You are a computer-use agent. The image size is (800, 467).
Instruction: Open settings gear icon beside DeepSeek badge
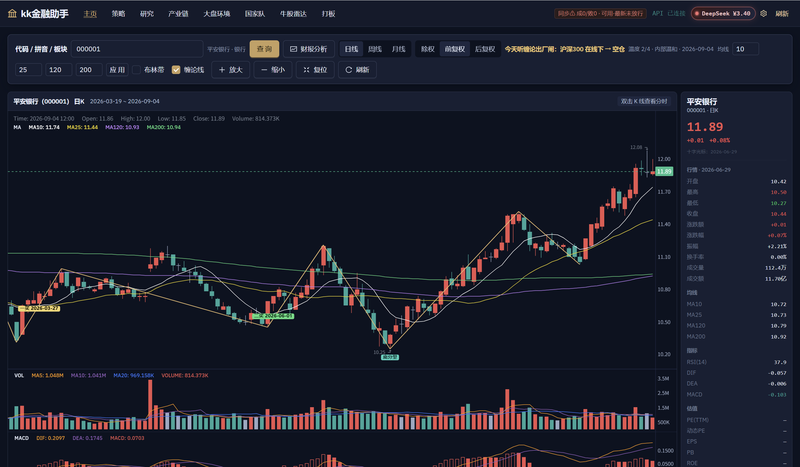(763, 14)
